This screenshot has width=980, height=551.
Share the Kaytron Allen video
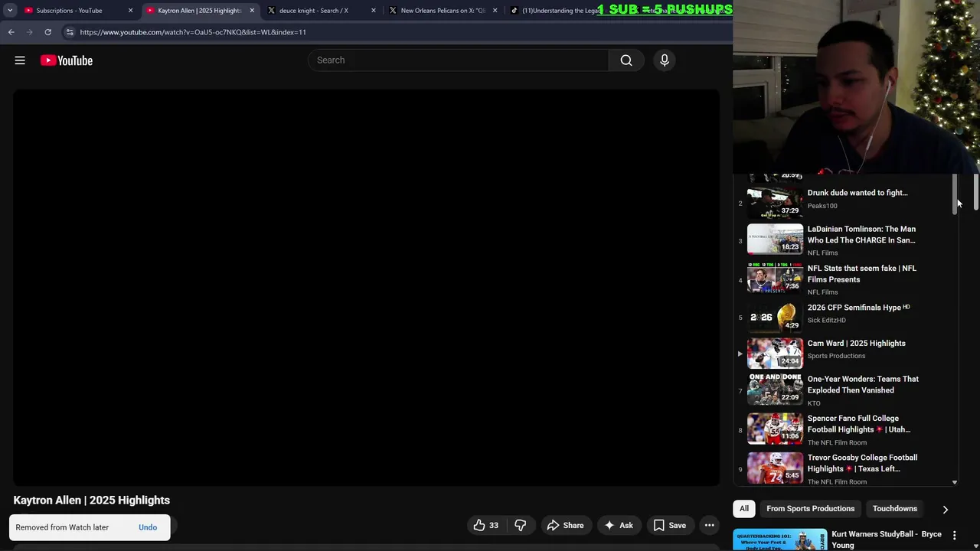click(565, 526)
